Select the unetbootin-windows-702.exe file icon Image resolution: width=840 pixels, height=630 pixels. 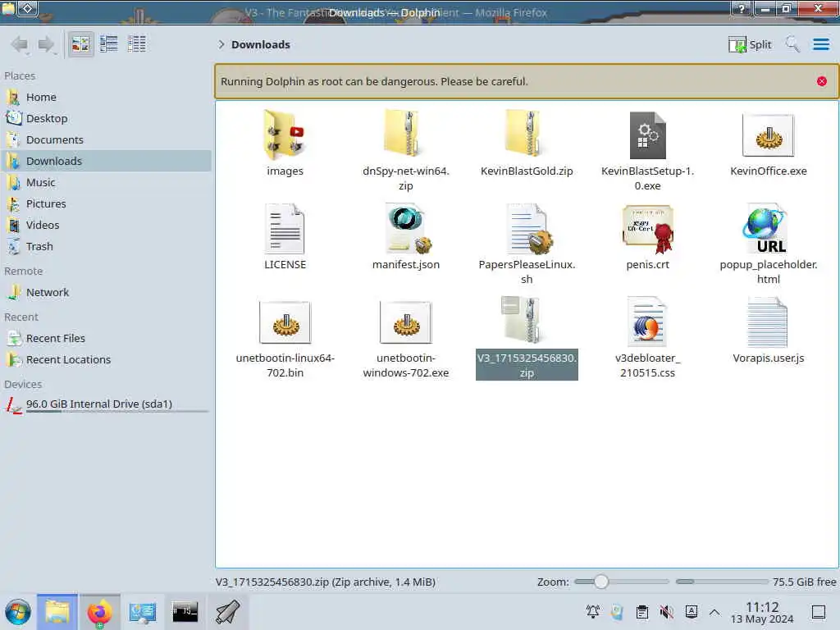click(405, 322)
